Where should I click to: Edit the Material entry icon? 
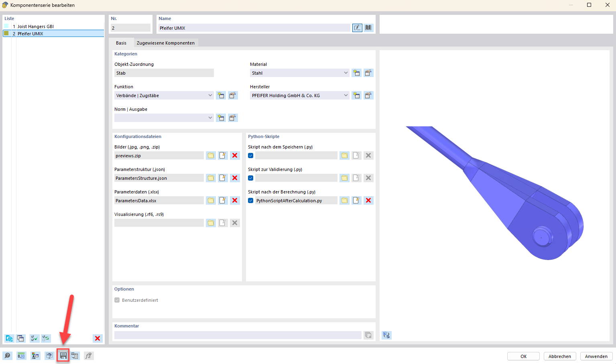coord(368,73)
